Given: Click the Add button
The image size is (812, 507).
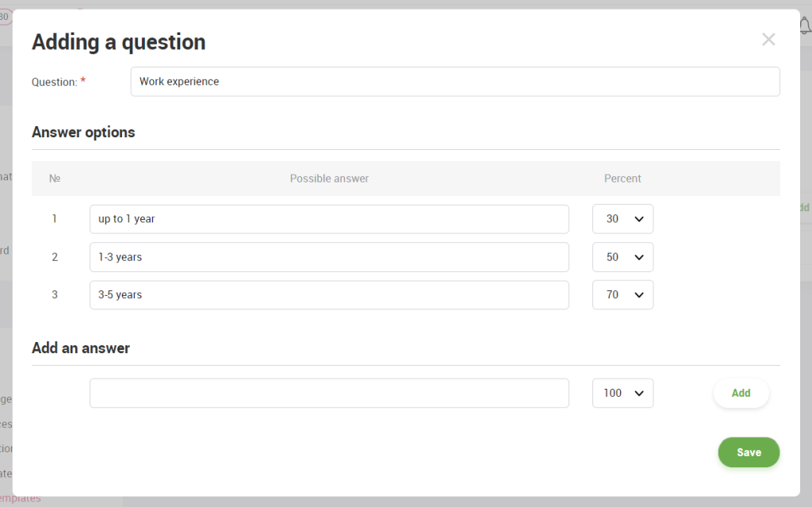Looking at the screenshot, I should [x=741, y=393].
